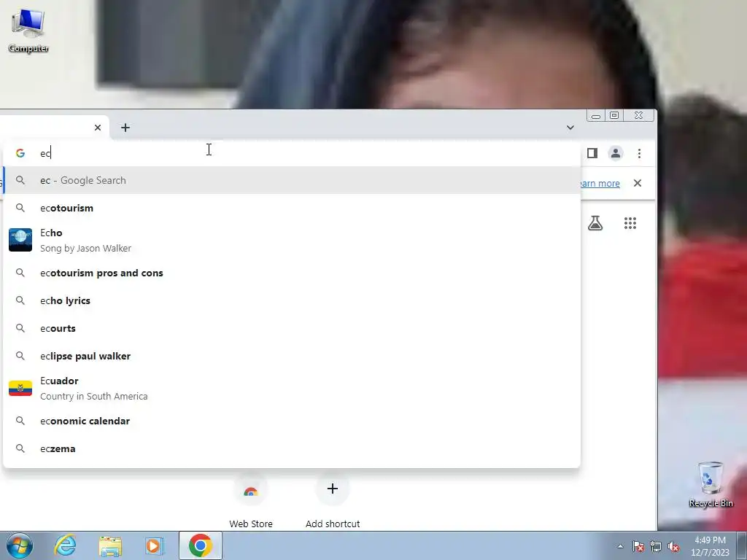Open the Google apps grid

pos(630,223)
